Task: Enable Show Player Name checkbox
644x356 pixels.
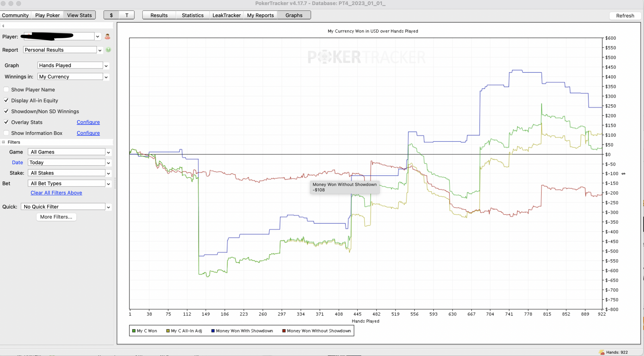Action: (x=6, y=89)
